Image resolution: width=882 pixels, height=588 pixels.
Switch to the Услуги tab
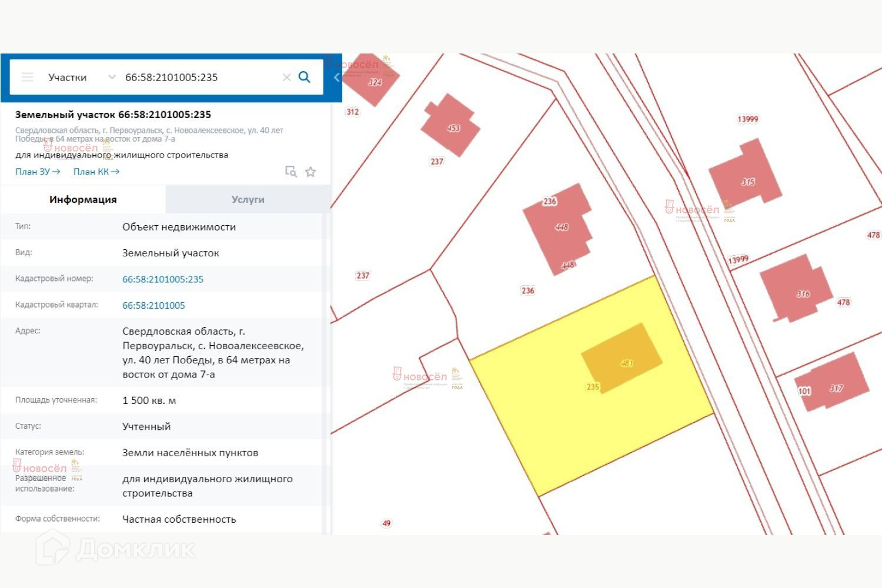(248, 199)
